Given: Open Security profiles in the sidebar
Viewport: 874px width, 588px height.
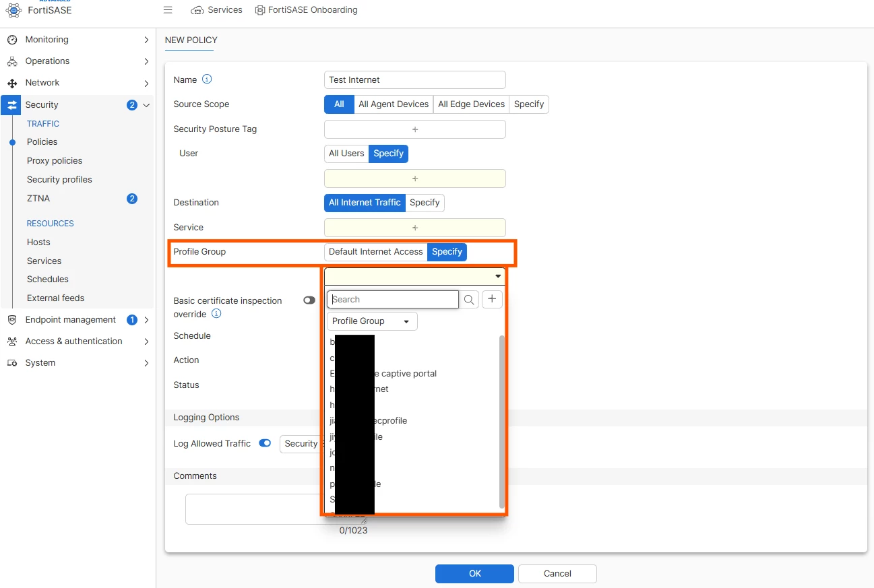Looking at the screenshot, I should click(x=59, y=180).
